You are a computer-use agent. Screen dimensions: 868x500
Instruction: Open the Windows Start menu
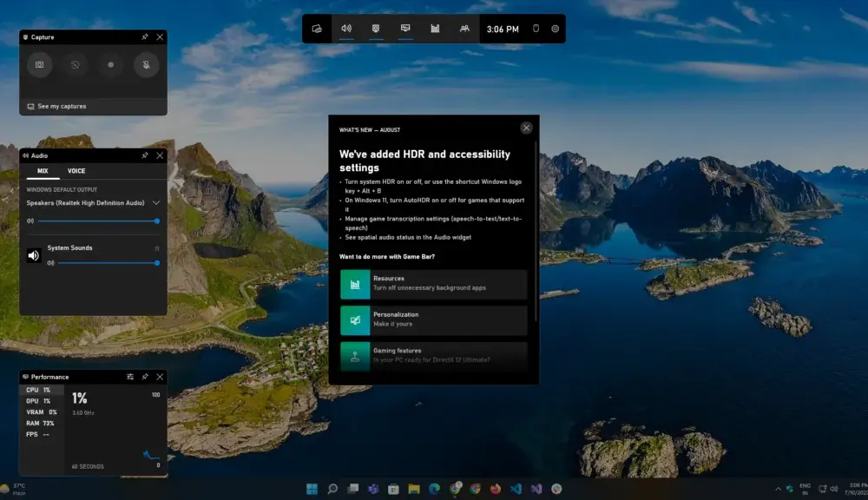[x=312, y=489]
